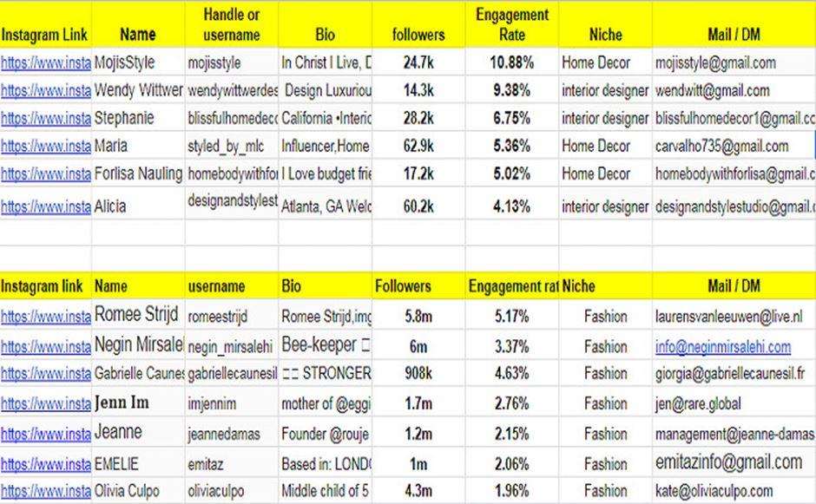816x504 pixels.
Task: Click the 5.17% engagement cell
Action: pyautogui.click(x=512, y=317)
